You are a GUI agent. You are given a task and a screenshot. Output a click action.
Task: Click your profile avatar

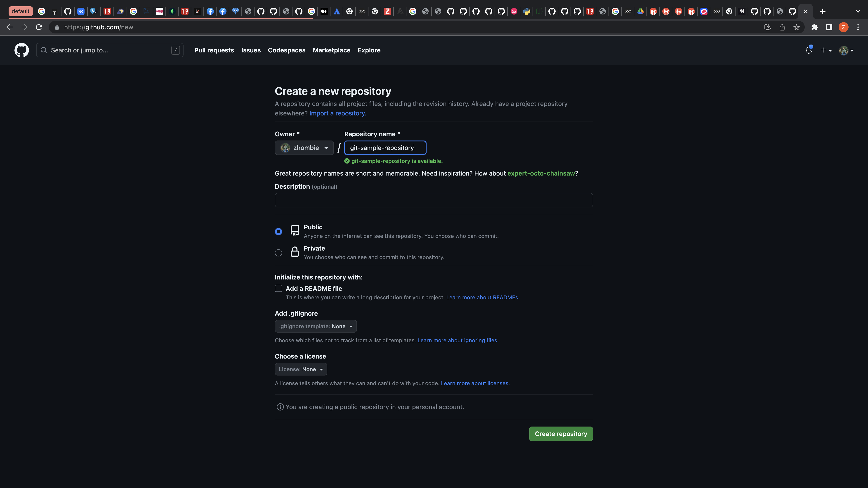pos(844,50)
